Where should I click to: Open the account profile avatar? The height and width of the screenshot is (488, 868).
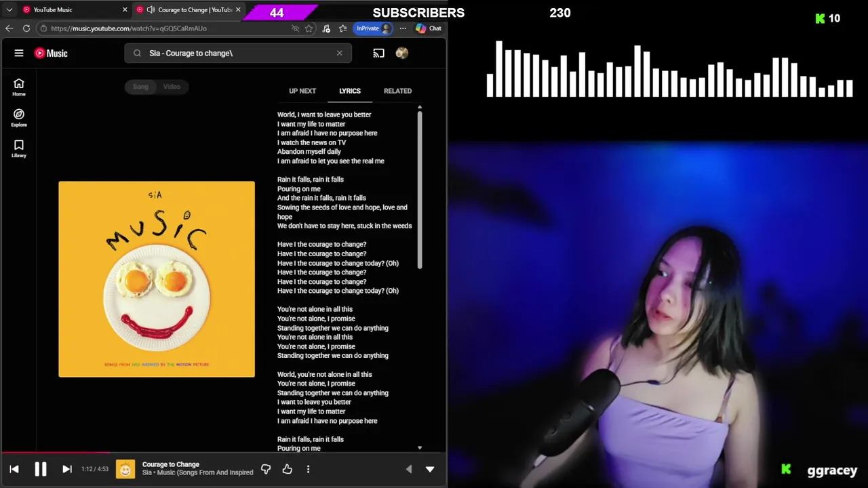pos(402,53)
